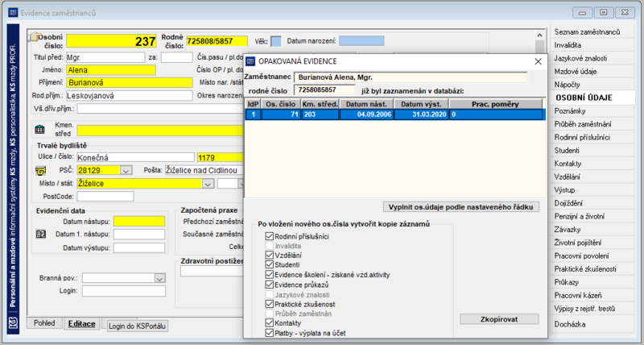The image size is (644, 345).
Task: Click the Rodné číslo field 725808/5857
Action: pyautogui.click(x=217, y=41)
